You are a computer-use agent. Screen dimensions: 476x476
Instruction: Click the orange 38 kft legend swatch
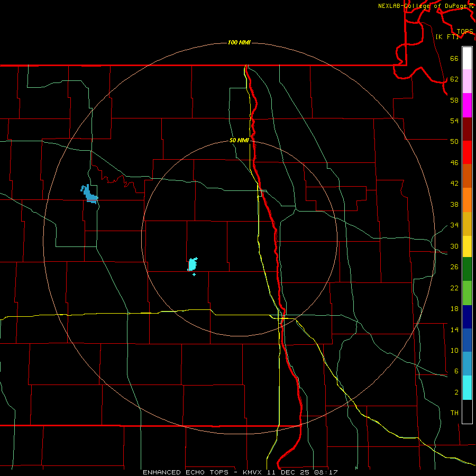[x=467, y=200]
